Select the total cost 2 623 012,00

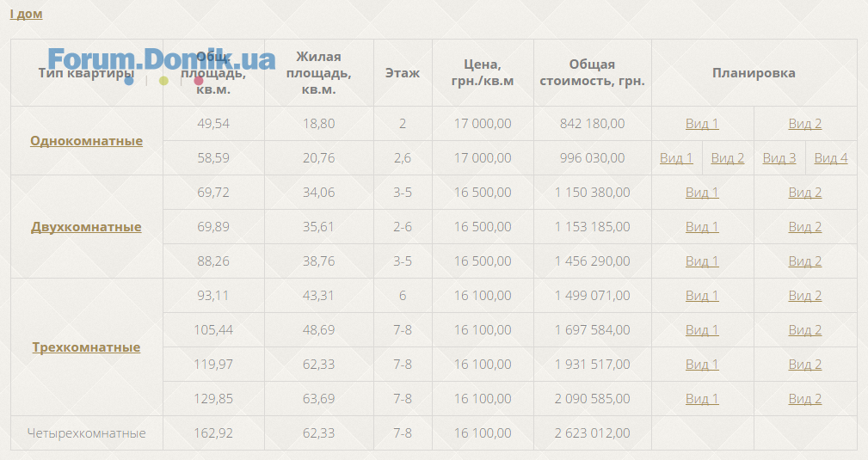click(x=593, y=432)
